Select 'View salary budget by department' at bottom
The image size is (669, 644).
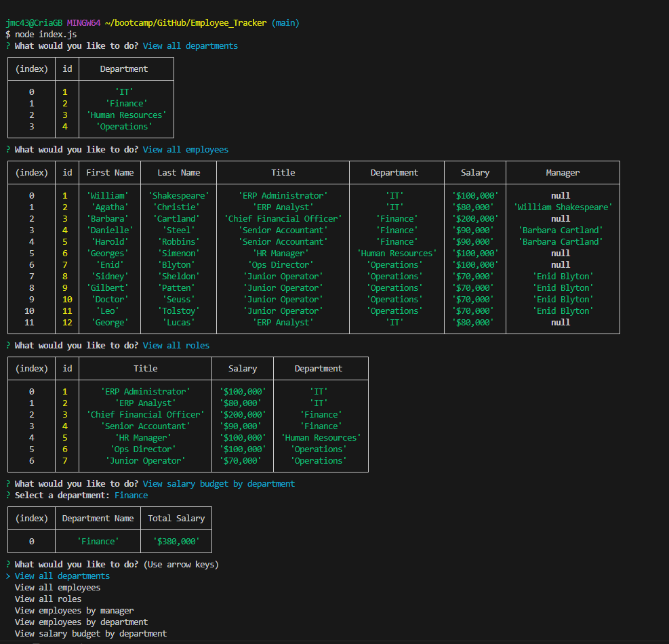(x=90, y=633)
